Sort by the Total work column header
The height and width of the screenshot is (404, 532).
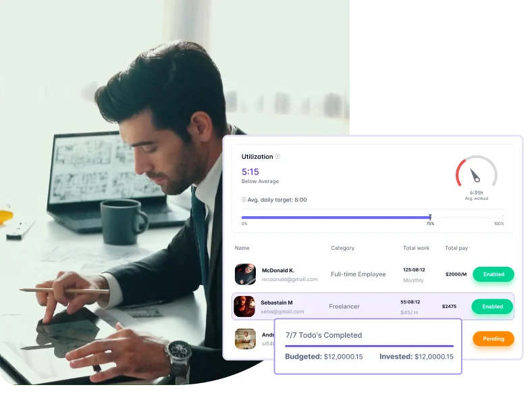(x=417, y=248)
